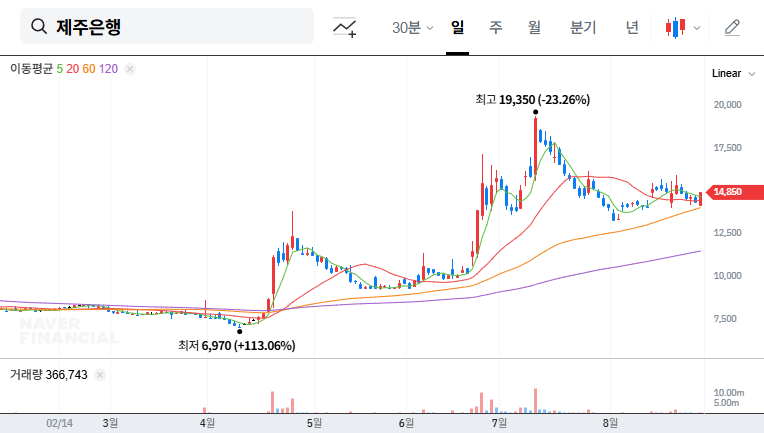Close the volume (거래량) indicator

[x=100, y=374]
